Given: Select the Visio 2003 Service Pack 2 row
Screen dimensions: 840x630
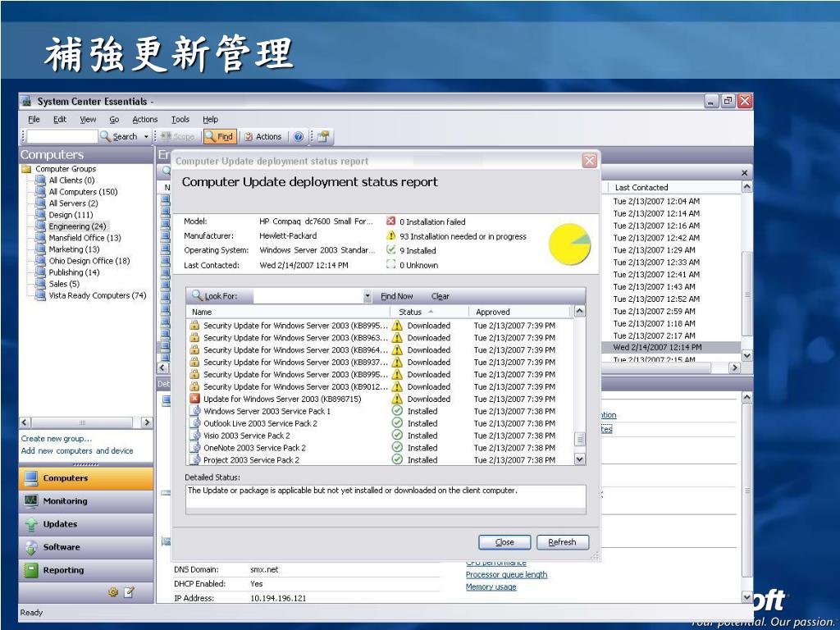Looking at the screenshot, I should tap(380, 436).
